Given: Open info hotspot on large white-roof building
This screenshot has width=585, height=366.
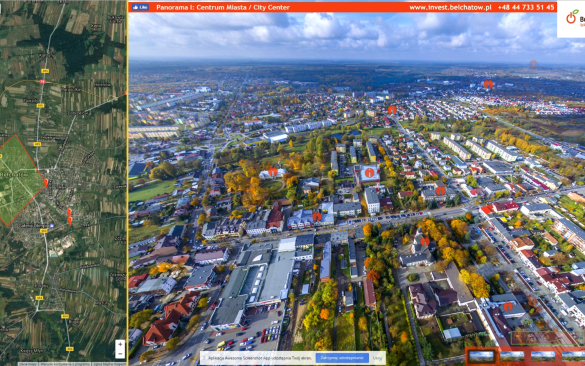Looking at the screenshot, I should 369,172.
